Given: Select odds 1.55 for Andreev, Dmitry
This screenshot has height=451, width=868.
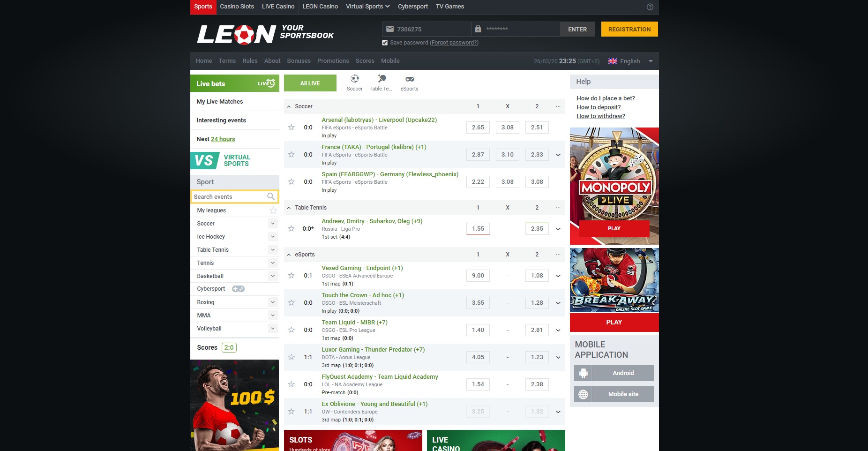Looking at the screenshot, I should coord(478,229).
